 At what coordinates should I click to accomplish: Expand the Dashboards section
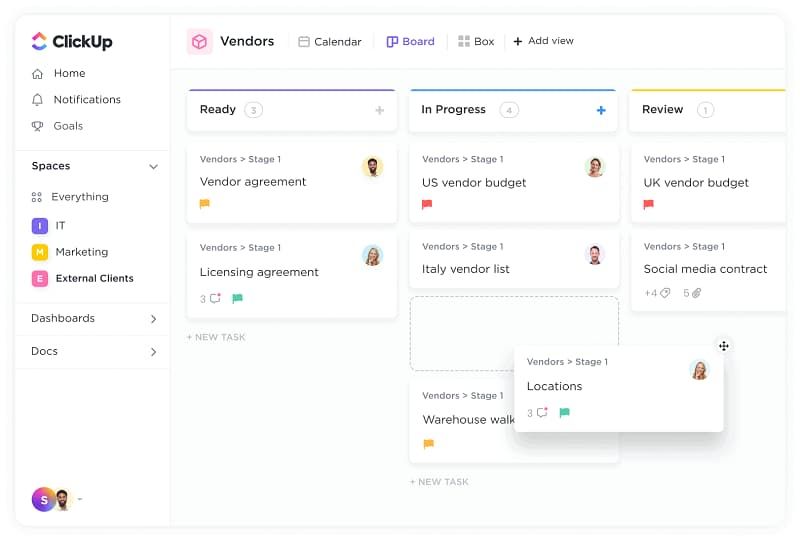click(153, 319)
